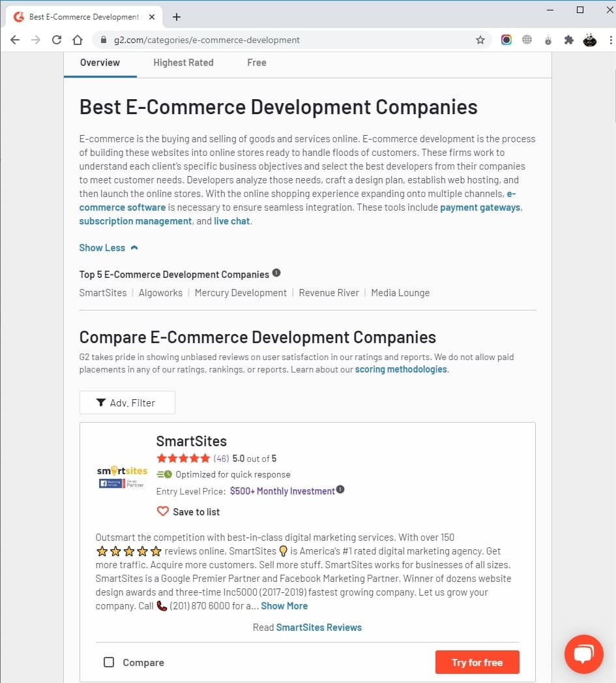Follow the subscription management link
This screenshot has width=616, height=683.
136,221
